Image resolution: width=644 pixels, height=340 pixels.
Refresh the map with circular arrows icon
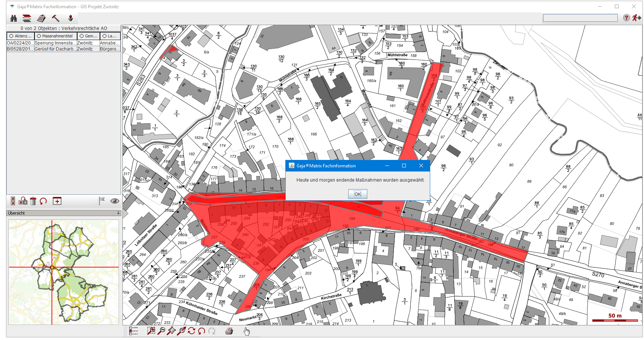[x=192, y=331]
